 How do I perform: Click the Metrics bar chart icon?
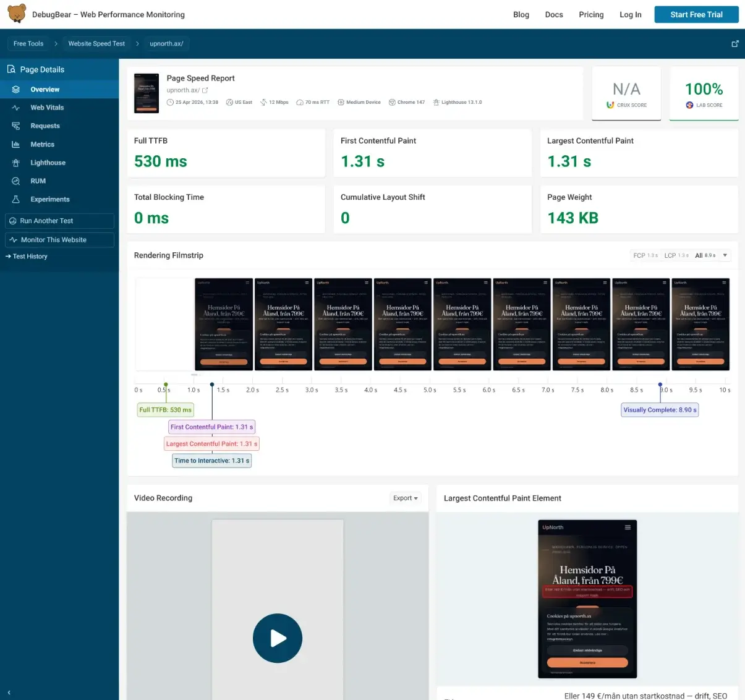tap(16, 144)
